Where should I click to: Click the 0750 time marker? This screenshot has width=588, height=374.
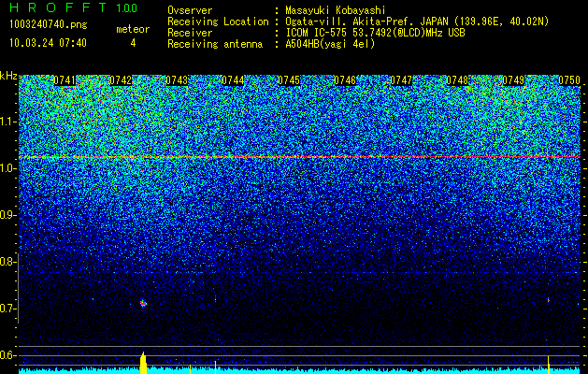pos(569,80)
